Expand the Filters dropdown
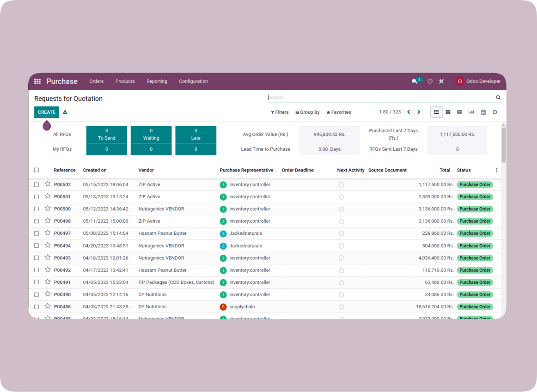Image resolution: width=537 pixels, height=392 pixels. click(280, 112)
